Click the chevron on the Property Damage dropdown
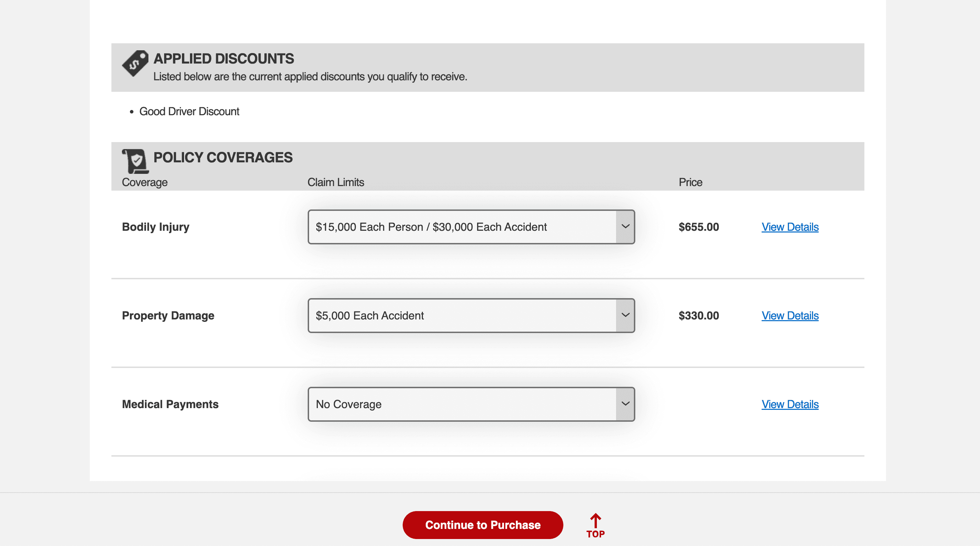980x546 pixels. (625, 315)
